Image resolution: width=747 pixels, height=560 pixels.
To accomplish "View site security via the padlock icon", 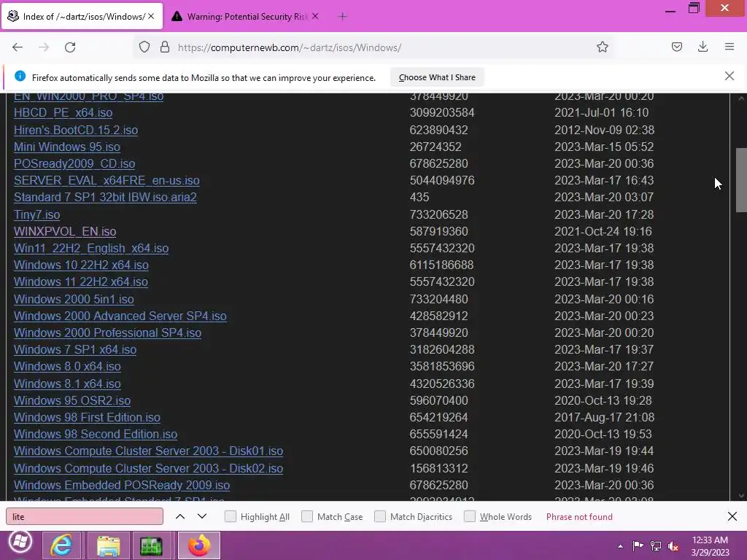I will click(165, 47).
